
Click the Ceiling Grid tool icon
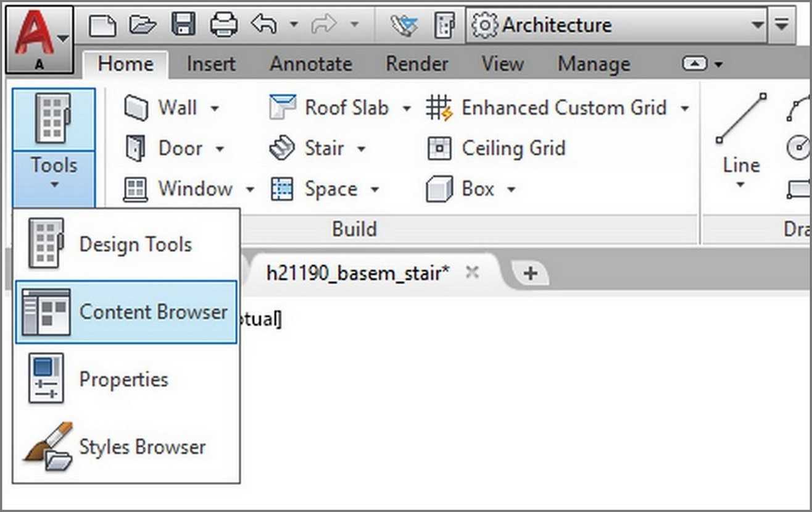tap(439, 149)
